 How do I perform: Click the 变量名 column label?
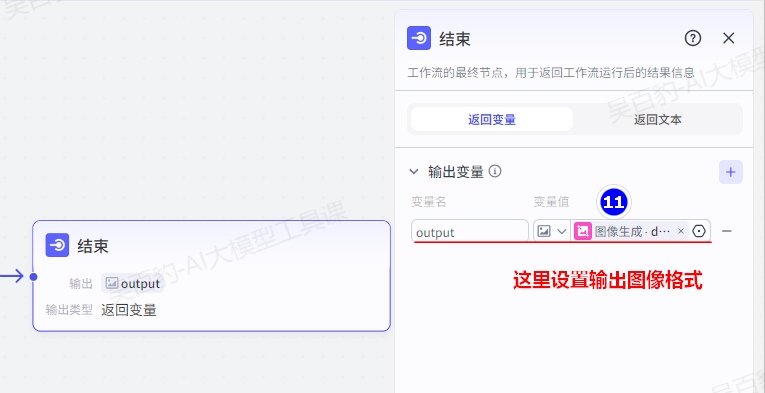pos(428,201)
